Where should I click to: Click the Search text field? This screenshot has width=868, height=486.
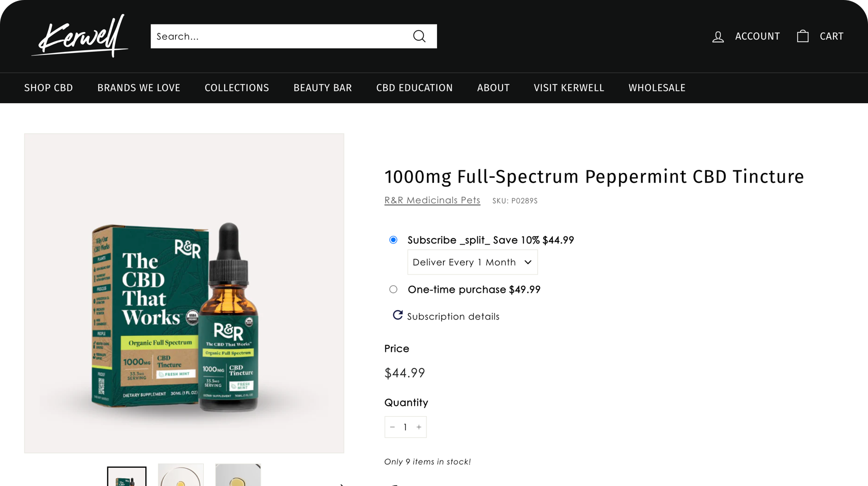(x=280, y=36)
